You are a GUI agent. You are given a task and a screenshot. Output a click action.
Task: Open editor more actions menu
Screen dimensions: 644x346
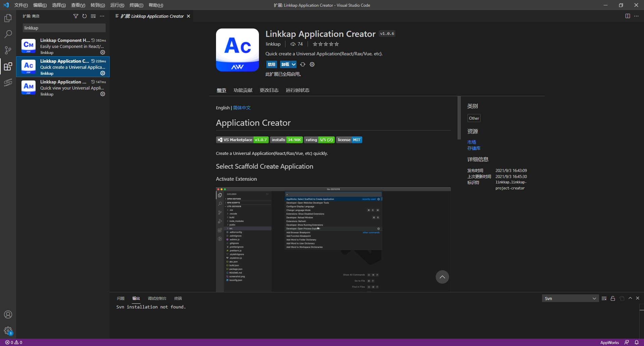coord(636,16)
